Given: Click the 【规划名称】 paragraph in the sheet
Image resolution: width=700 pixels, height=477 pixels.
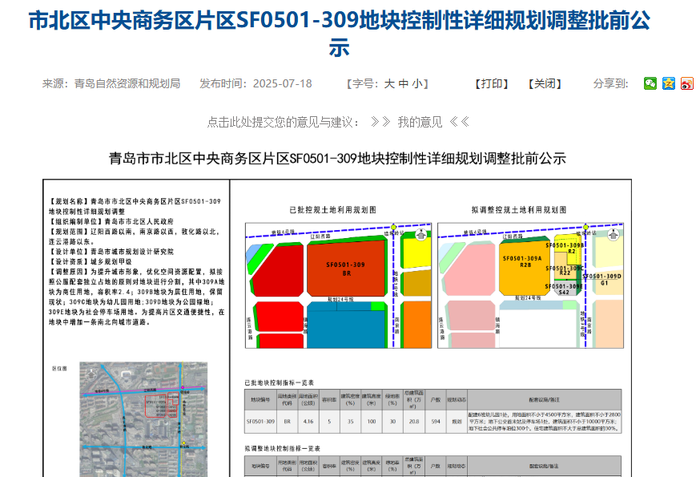Looking at the screenshot, I should pos(135,206).
